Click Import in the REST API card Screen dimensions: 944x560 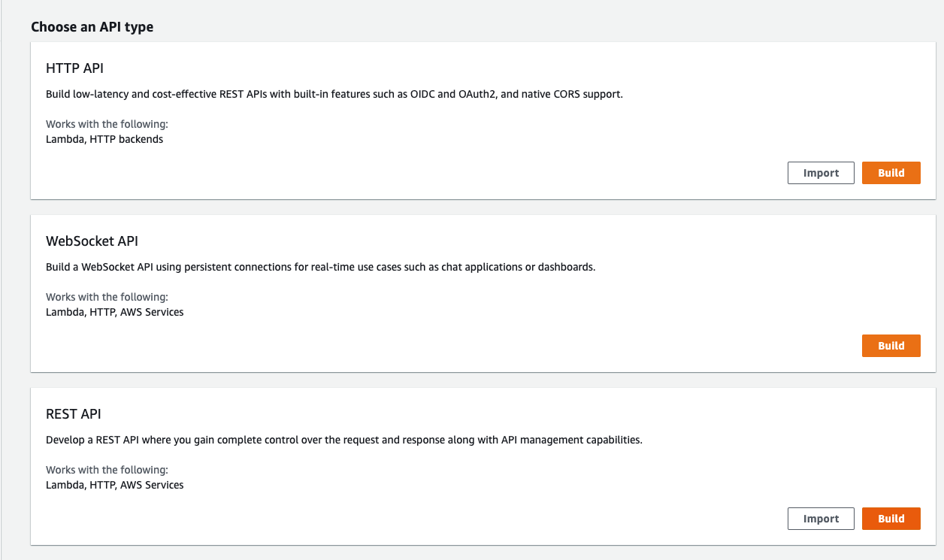click(821, 519)
